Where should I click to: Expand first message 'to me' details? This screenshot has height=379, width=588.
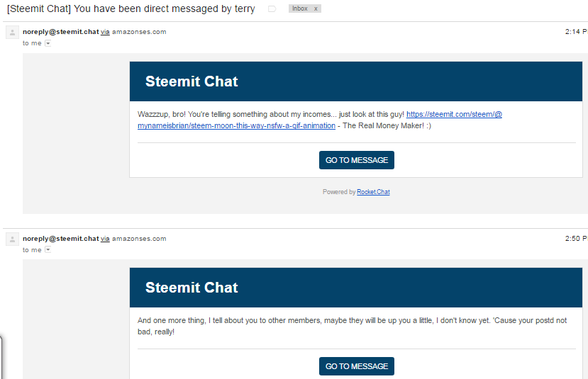click(48, 43)
